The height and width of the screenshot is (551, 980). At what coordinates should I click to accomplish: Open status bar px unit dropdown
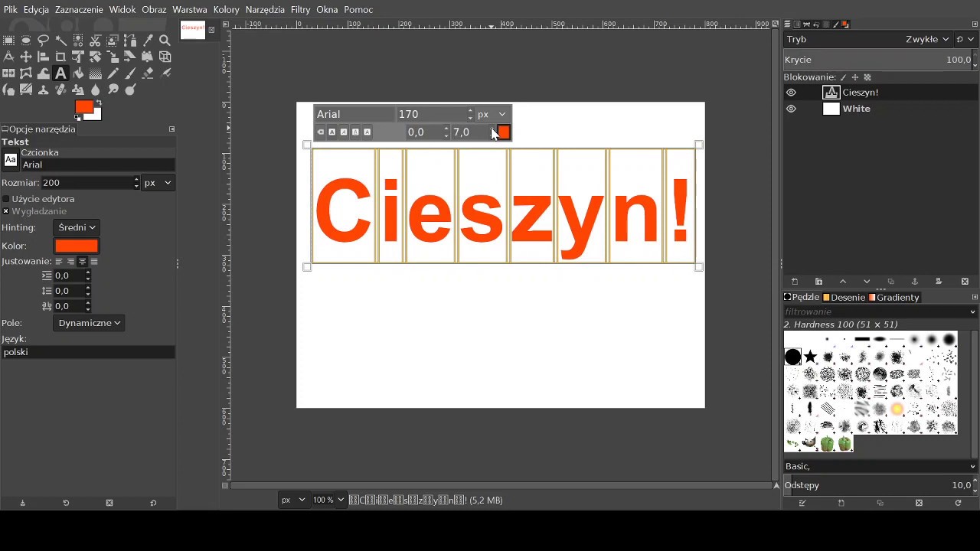[x=293, y=500]
